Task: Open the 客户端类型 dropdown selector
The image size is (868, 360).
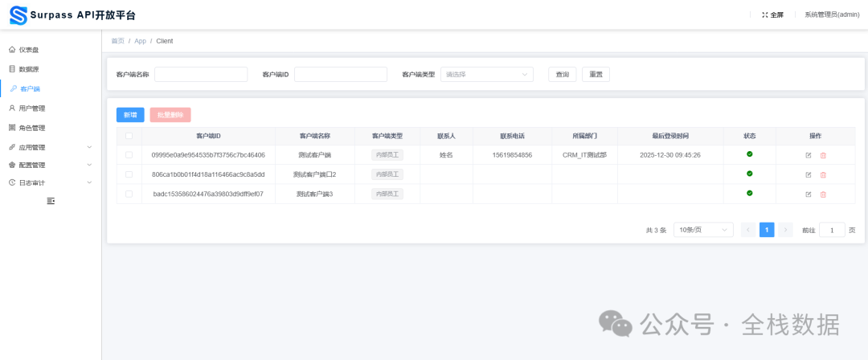Action: 486,75
